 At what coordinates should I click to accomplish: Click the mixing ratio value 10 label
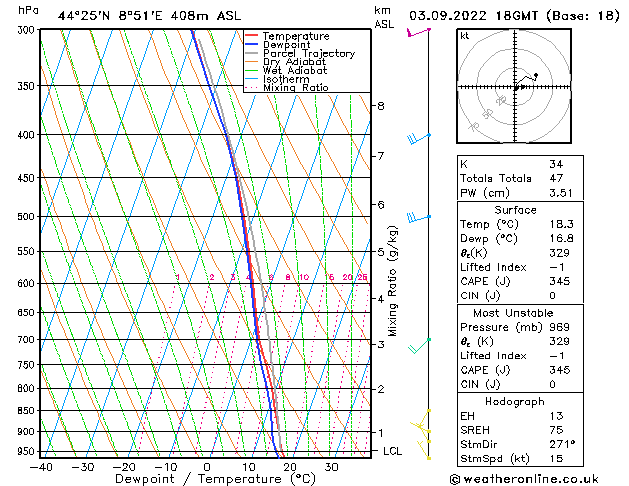tap(304, 277)
